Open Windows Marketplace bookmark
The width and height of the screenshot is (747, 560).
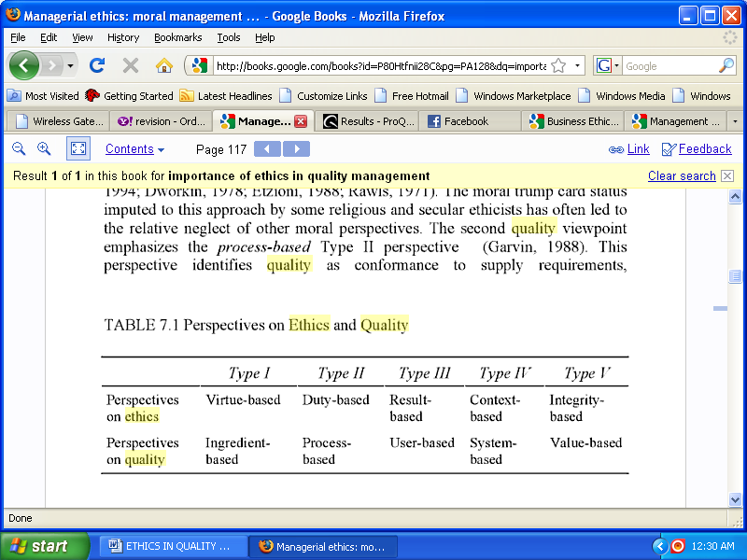513,96
